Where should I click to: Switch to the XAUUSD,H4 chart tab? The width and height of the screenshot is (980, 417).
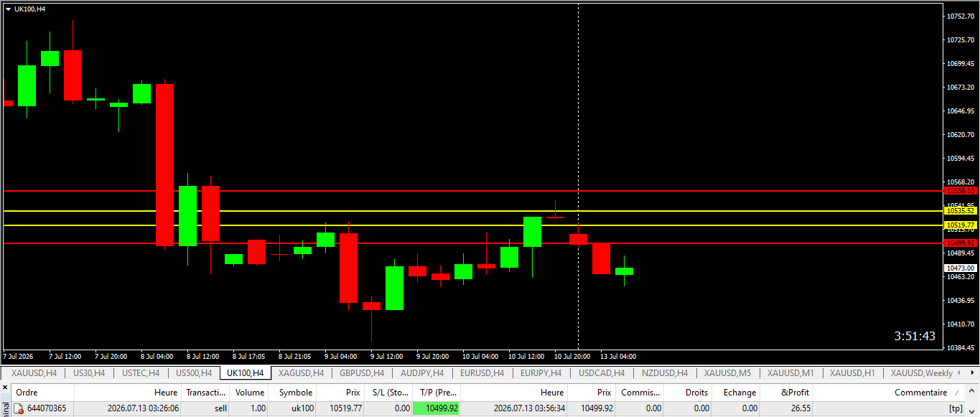tap(33, 373)
